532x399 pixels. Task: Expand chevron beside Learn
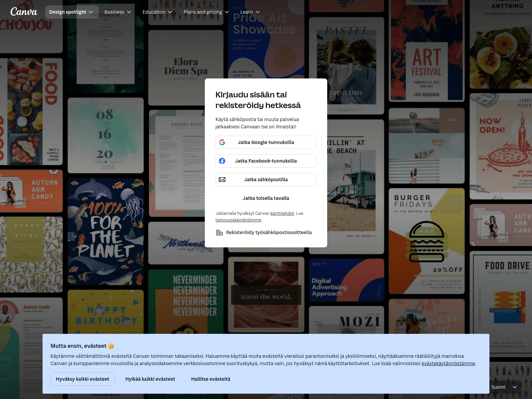pyautogui.click(x=258, y=12)
